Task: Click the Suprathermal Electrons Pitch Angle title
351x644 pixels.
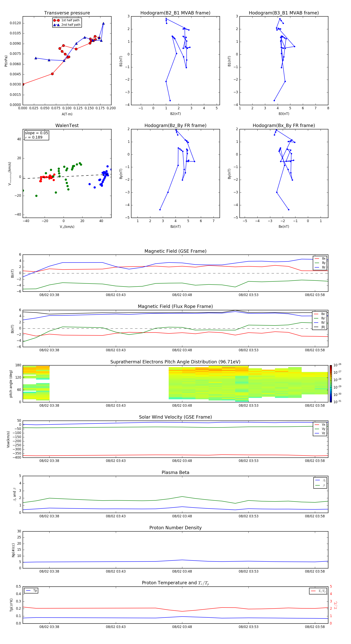Action: [x=175, y=362]
